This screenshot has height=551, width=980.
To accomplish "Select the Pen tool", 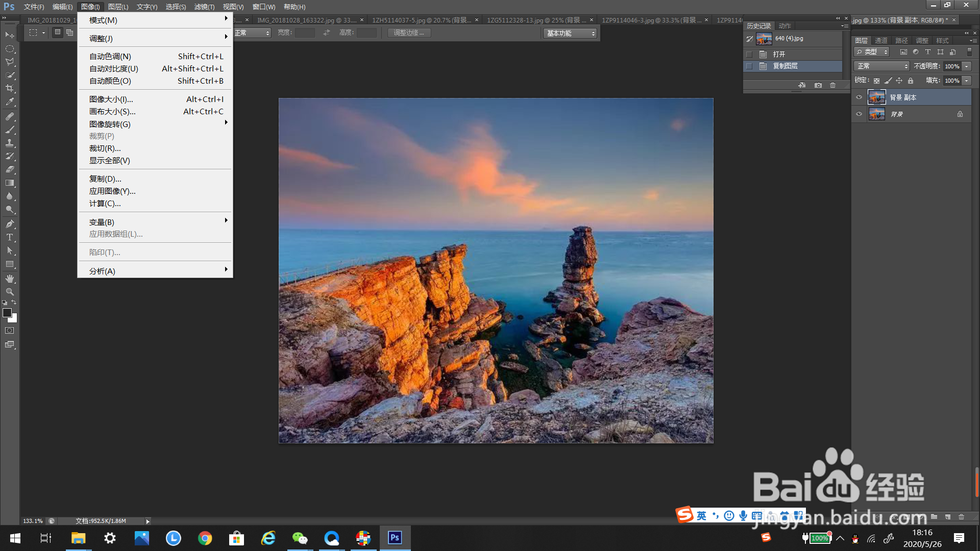I will pos(10,224).
